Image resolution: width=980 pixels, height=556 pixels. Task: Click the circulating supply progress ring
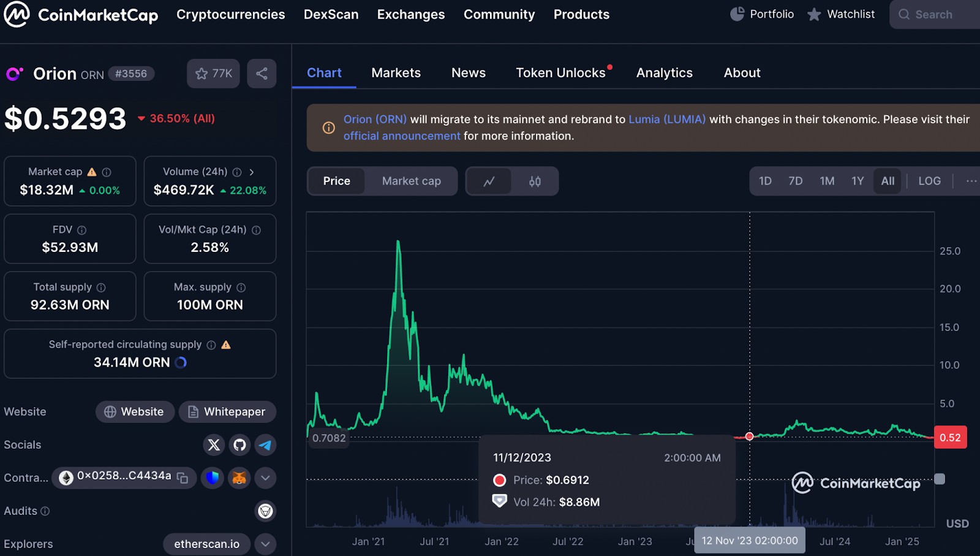coord(181,363)
